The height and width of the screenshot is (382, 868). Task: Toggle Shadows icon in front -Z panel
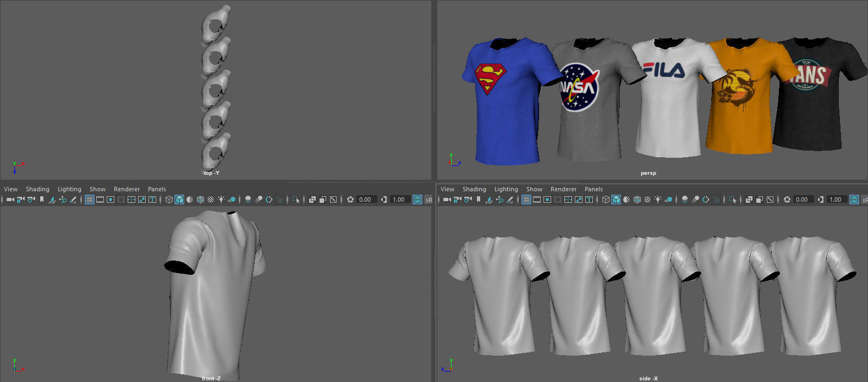232,200
